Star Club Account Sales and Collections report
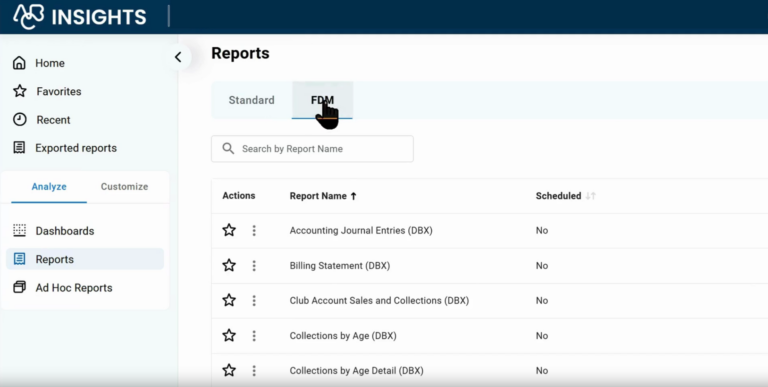Image resolution: width=768 pixels, height=387 pixels. pyautogui.click(x=229, y=300)
